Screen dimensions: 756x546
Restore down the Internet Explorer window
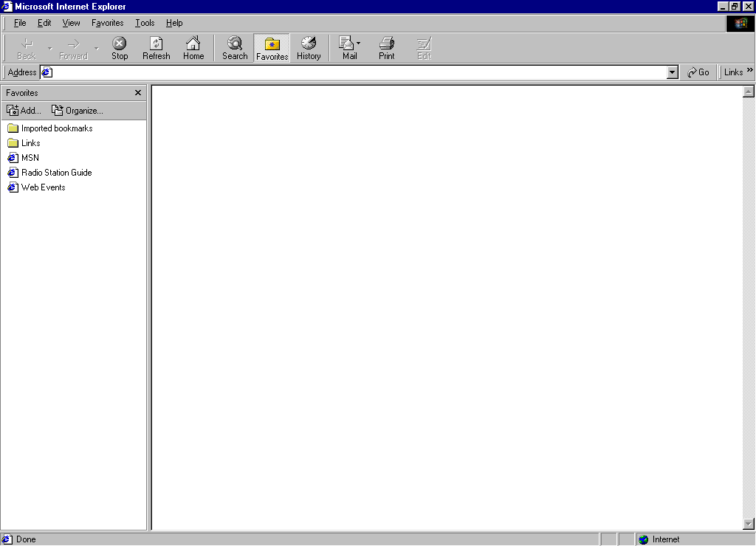pyautogui.click(x=735, y=6)
